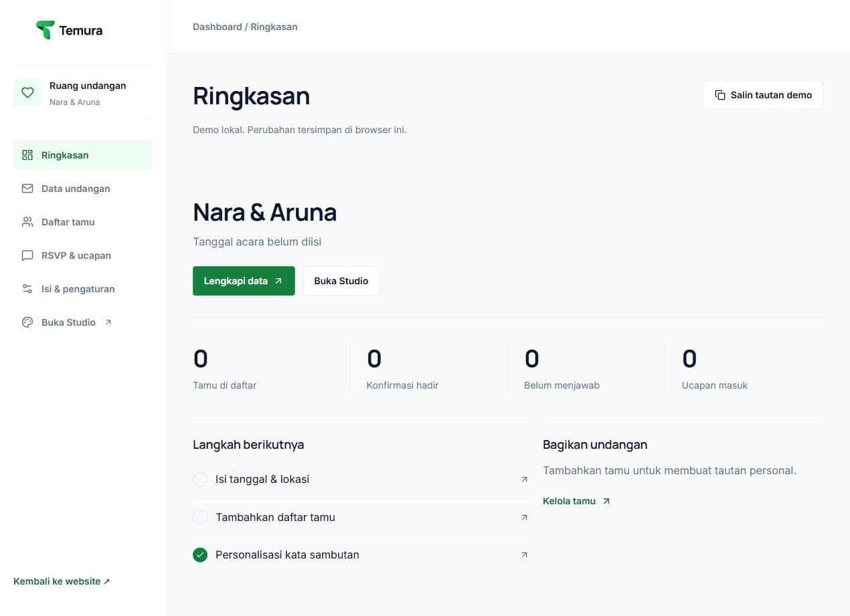Click the arrow icon beside Kelola tamu
850x616 pixels.
[606, 501]
